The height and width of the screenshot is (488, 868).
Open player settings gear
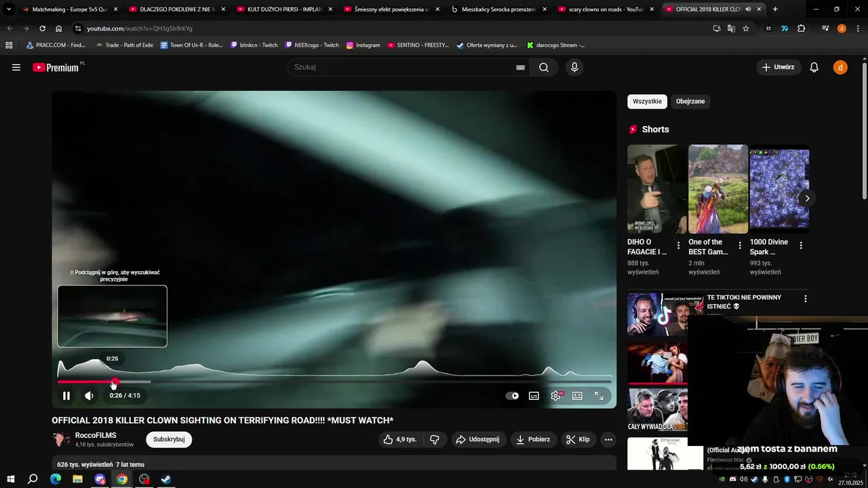[x=556, y=396]
